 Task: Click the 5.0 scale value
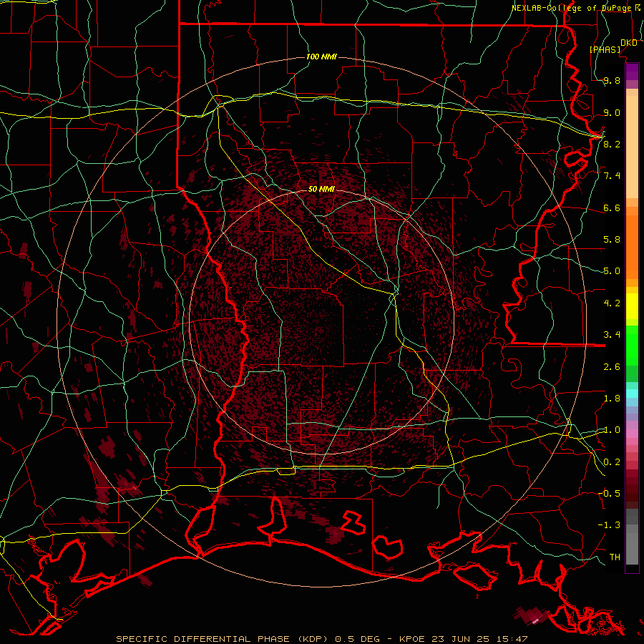click(x=612, y=271)
